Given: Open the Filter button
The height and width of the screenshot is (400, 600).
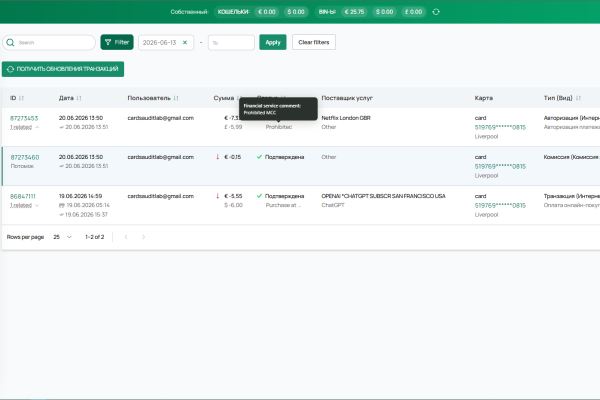Looking at the screenshot, I should pyautogui.click(x=117, y=42).
